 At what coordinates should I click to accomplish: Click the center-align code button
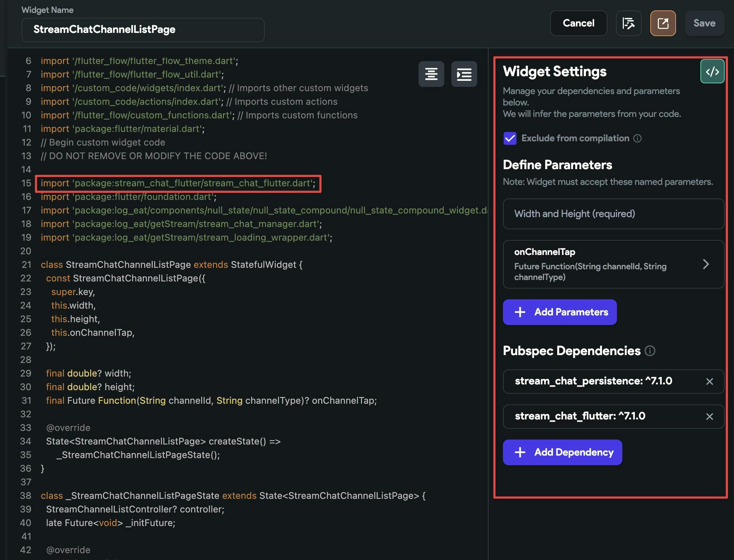[x=431, y=74]
